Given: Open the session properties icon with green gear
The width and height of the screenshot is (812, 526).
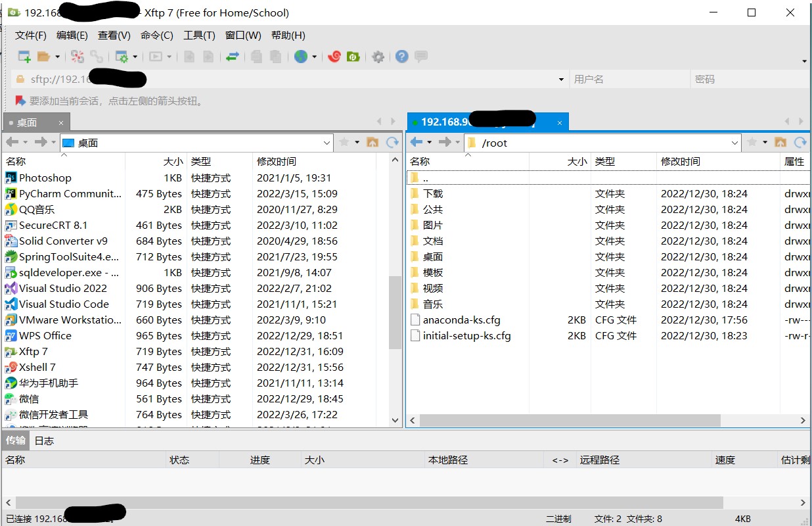Looking at the screenshot, I should click(x=122, y=57).
